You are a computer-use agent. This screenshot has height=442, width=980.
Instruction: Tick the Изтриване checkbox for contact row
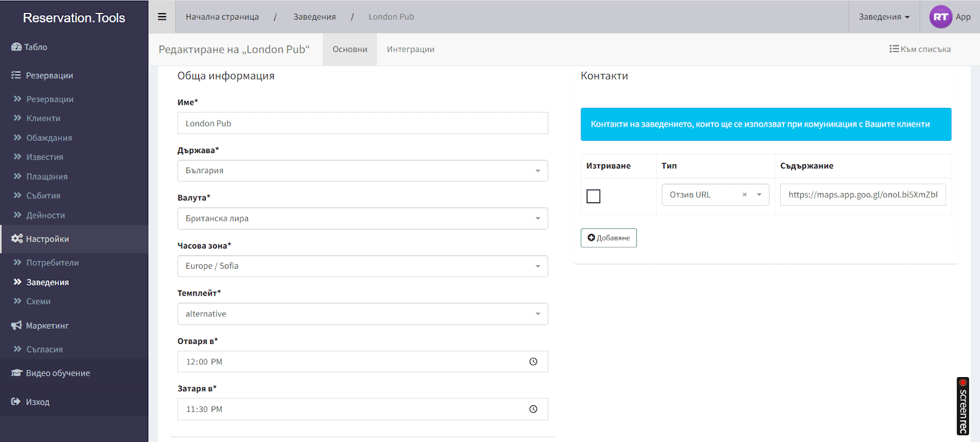593,196
